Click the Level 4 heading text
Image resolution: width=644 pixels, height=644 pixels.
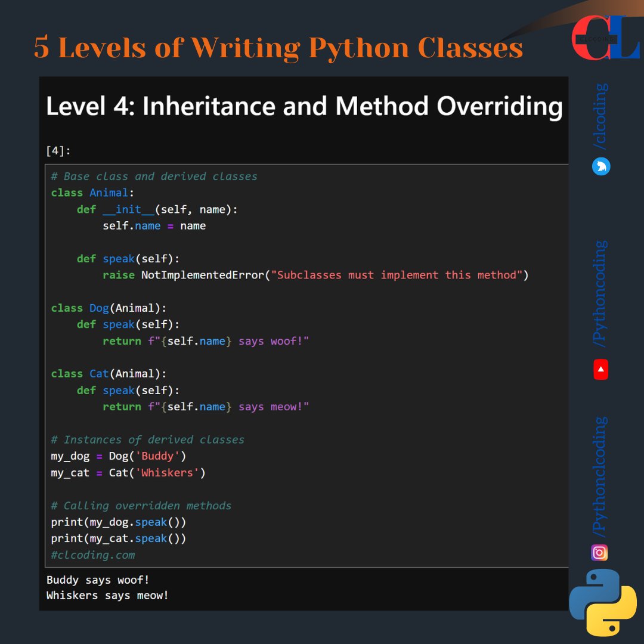tap(304, 106)
